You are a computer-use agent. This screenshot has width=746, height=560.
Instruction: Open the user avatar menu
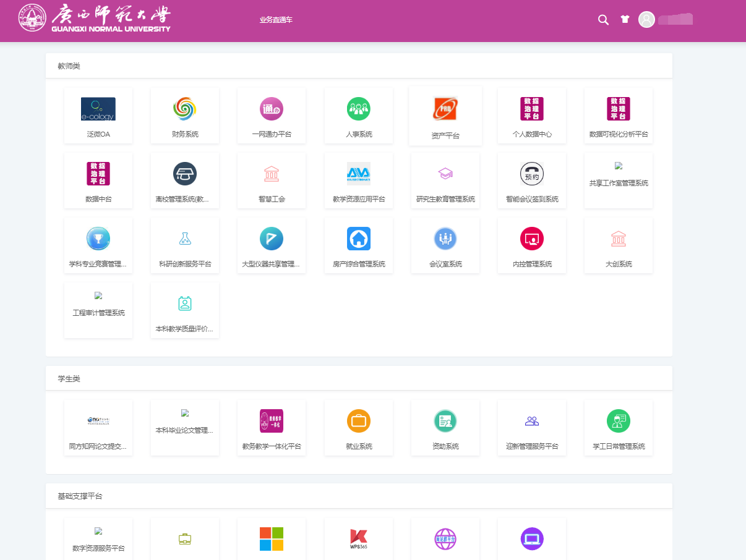coord(646,20)
